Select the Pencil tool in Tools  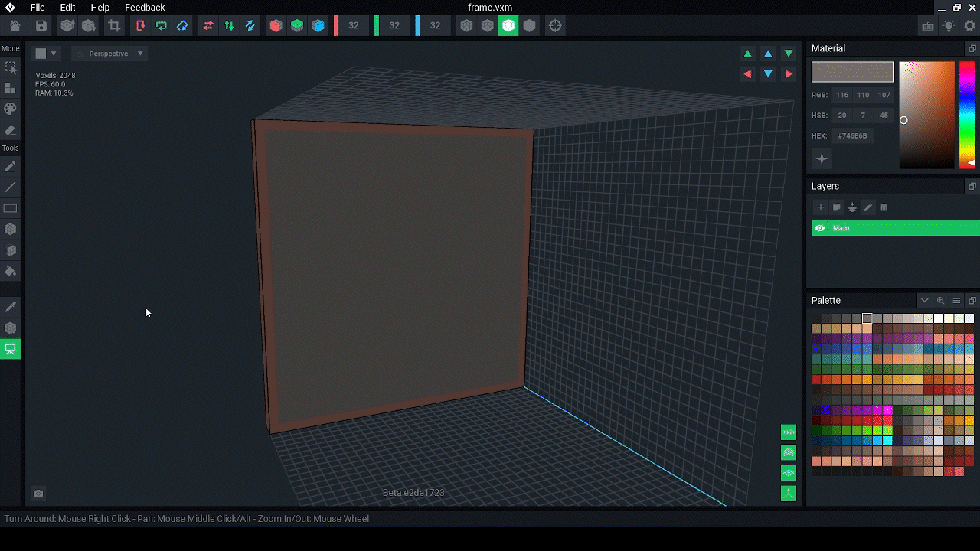(x=11, y=167)
